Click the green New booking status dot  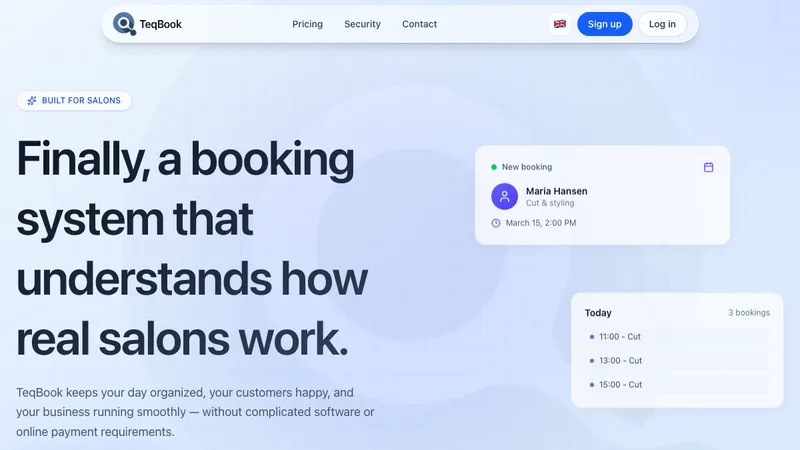494,167
